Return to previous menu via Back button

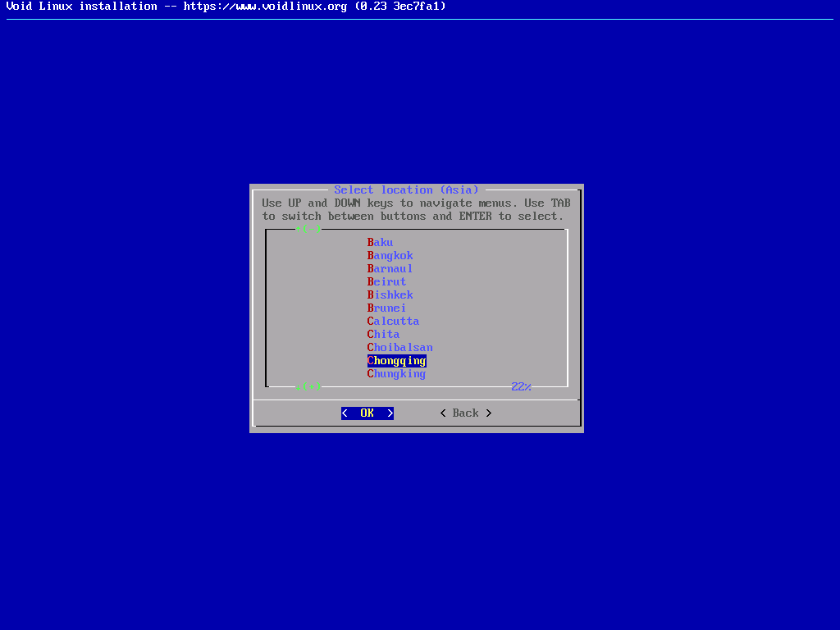coord(465,413)
